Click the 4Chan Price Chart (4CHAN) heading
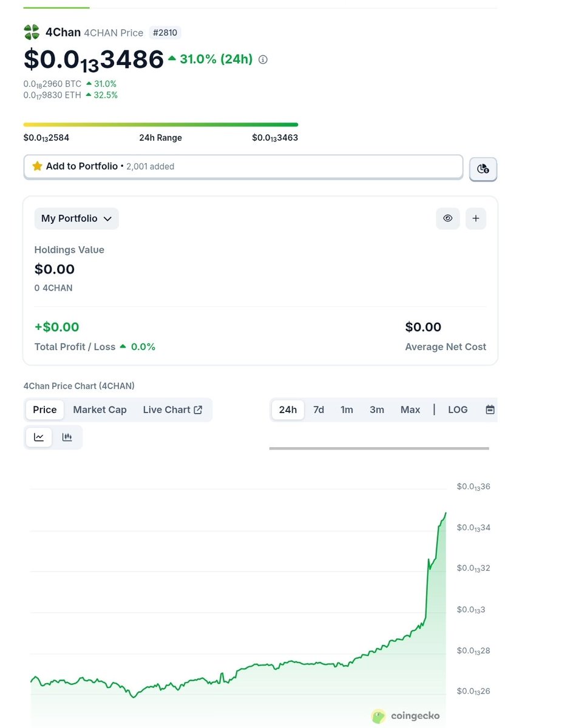The image size is (576, 728). [79, 386]
